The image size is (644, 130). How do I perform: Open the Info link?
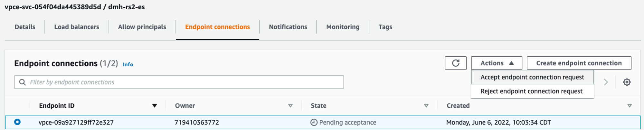(x=128, y=64)
